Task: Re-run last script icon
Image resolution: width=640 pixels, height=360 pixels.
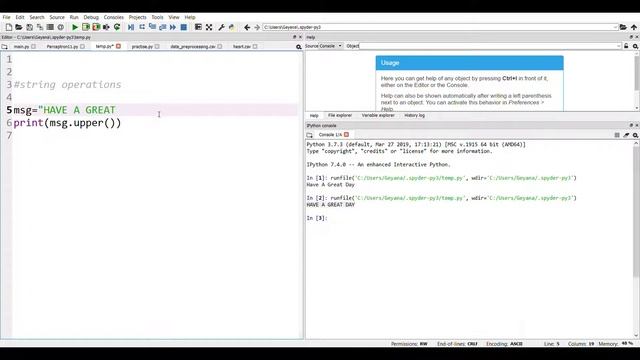Action: click(117, 27)
